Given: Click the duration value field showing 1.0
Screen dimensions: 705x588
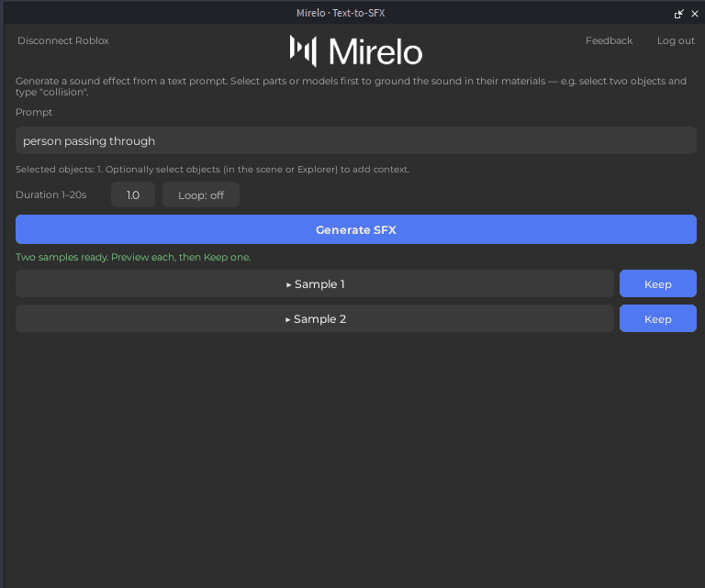Looking at the screenshot, I should (132, 194).
